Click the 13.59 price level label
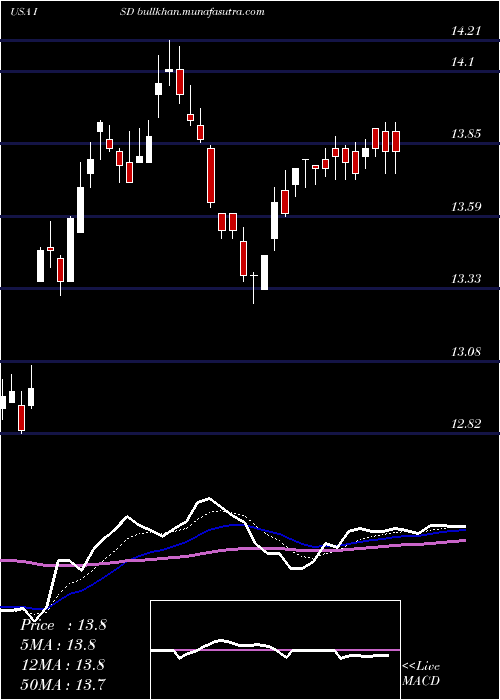 (x=466, y=207)
